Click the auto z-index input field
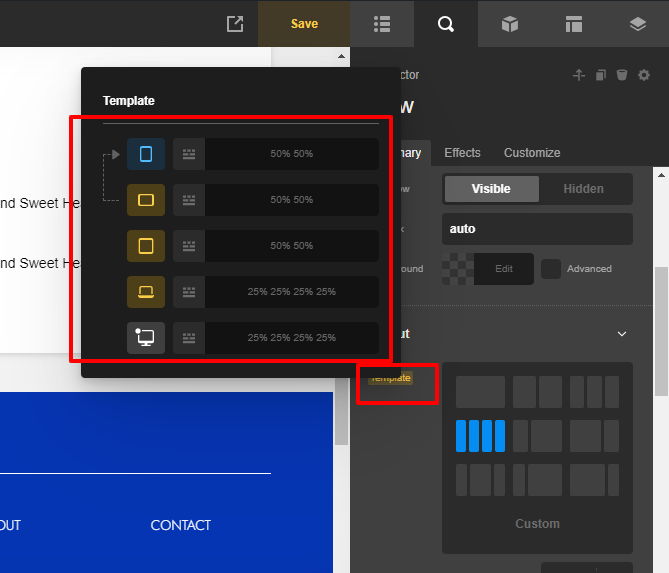Screen dimensions: 669x573 pos(537,229)
